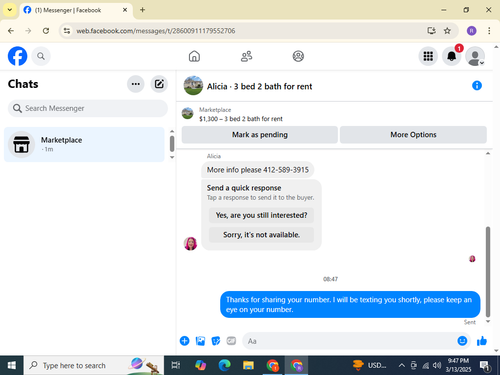Open File Explorer from the taskbar

point(248,365)
